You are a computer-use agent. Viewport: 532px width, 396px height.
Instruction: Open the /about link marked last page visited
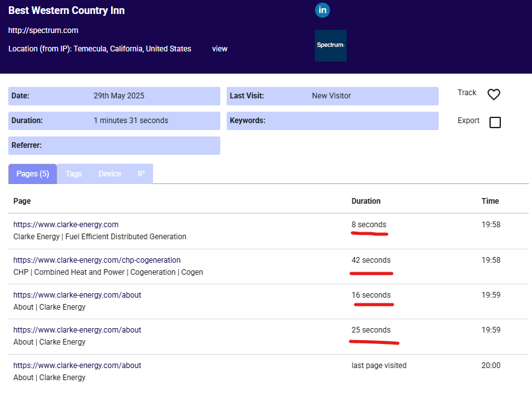tap(77, 366)
